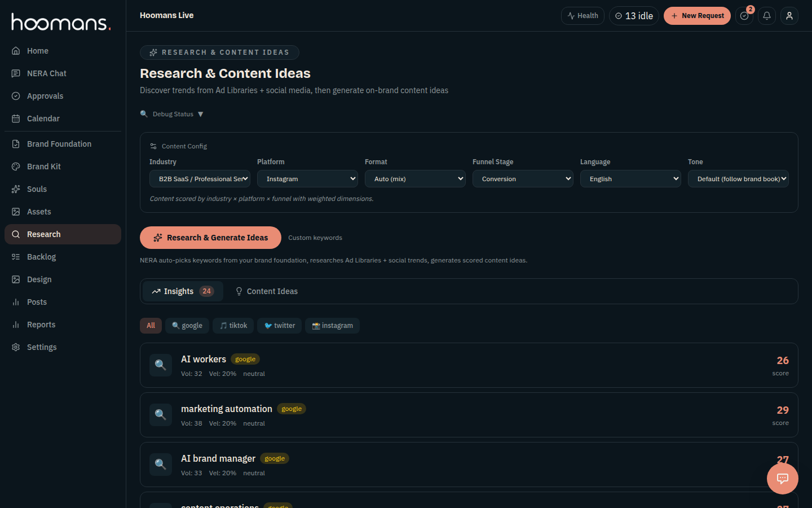Click the score 26 on AI workers
This screenshot has width=812, height=508.
pos(783,361)
